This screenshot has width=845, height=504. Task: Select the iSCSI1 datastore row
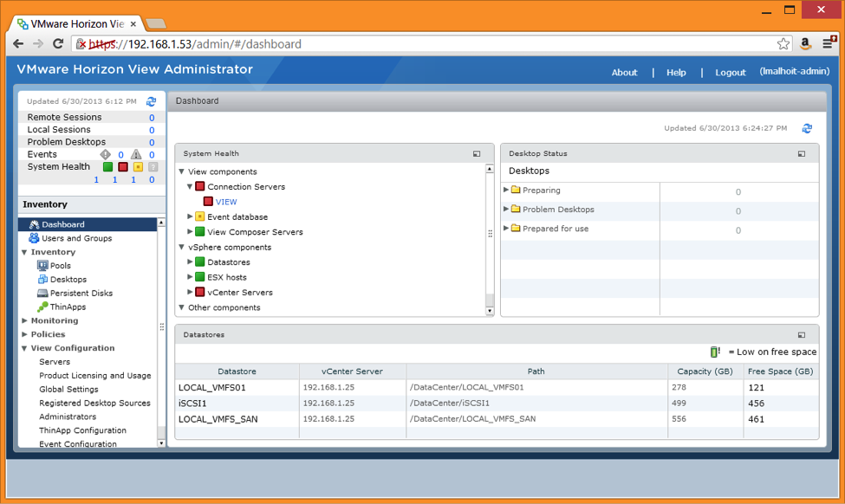pyautogui.click(x=497, y=404)
